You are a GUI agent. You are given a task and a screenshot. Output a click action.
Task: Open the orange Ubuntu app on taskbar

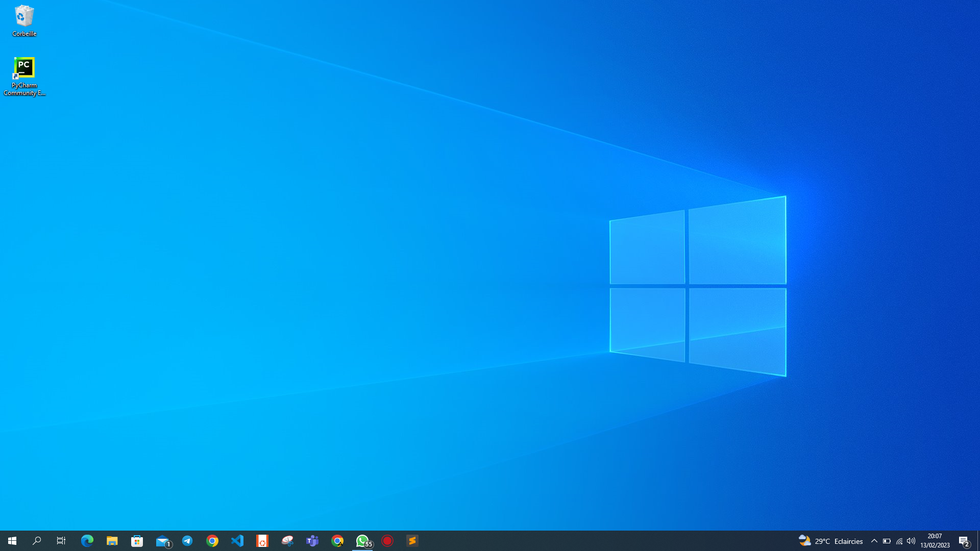pyautogui.click(x=262, y=541)
